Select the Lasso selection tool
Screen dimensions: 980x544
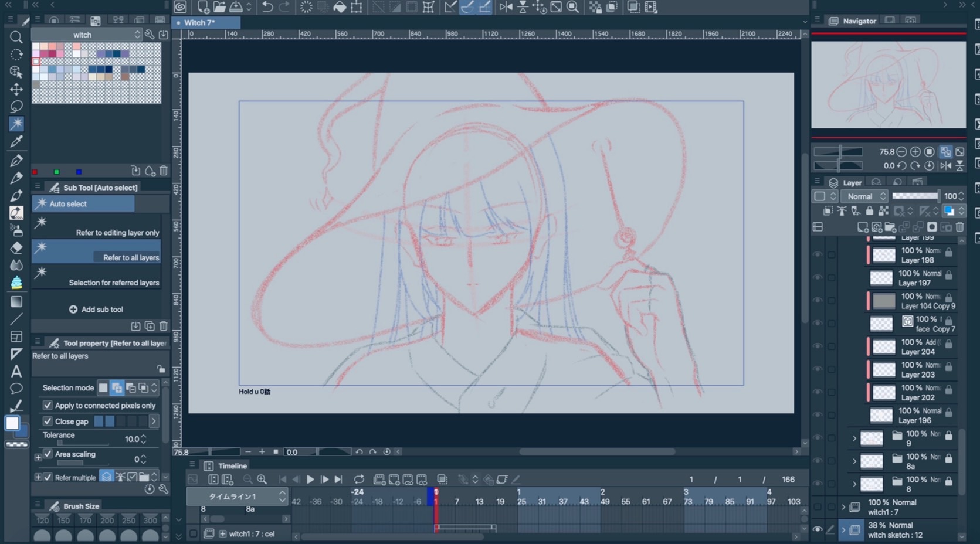[16, 107]
